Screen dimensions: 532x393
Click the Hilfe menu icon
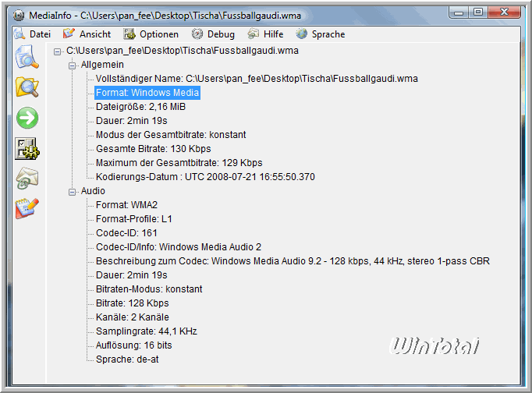254,34
